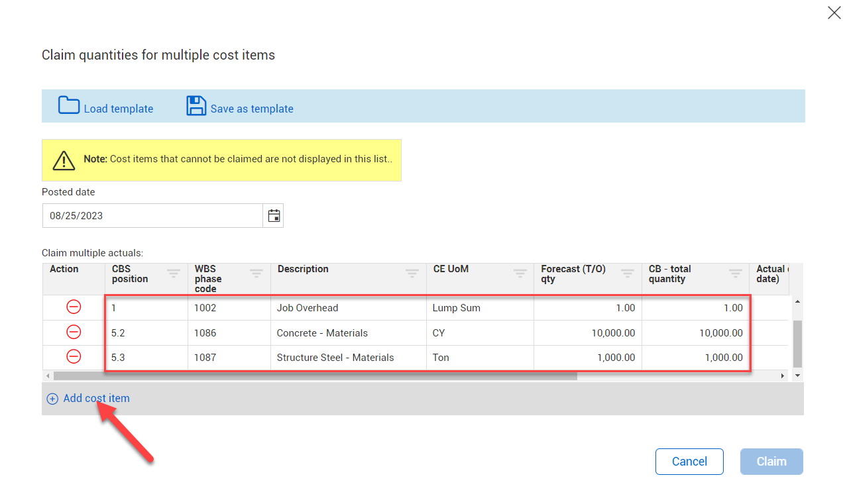The width and height of the screenshot is (847, 504).
Task: Click the Add cost item link
Action: [96, 399]
